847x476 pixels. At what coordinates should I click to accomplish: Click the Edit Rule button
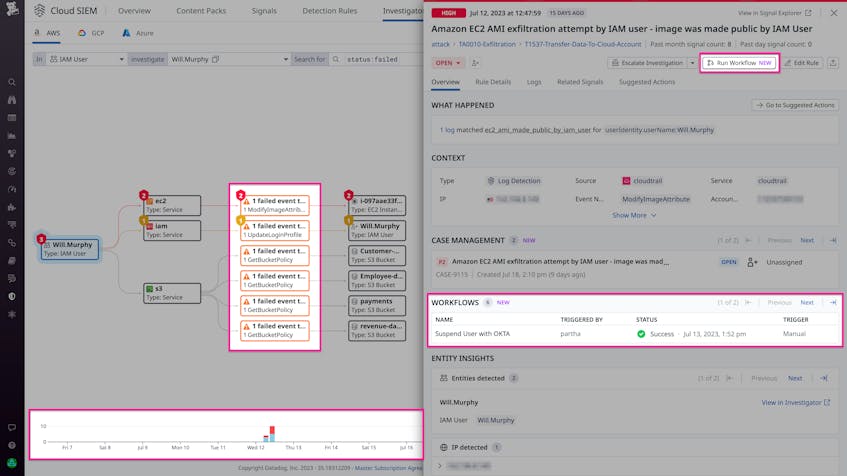[x=802, y=63]
